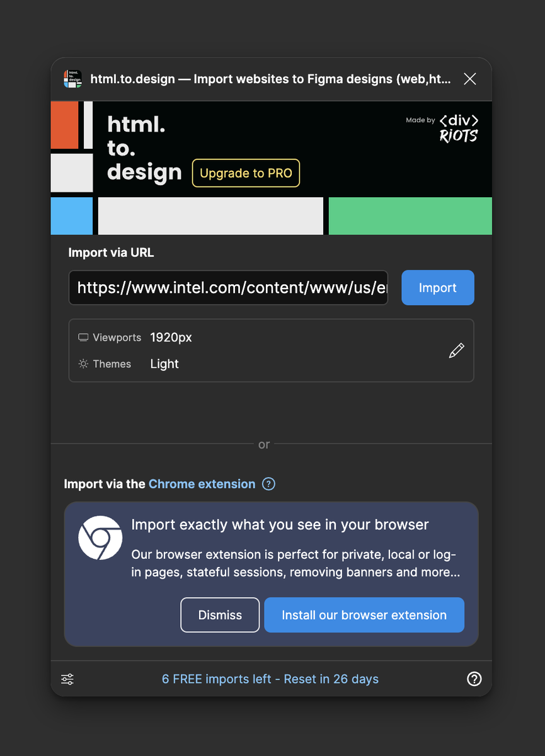Open help via the bottom-right question mark icon
The height and width of the screenshot is (756, 545).
point(474,679)
